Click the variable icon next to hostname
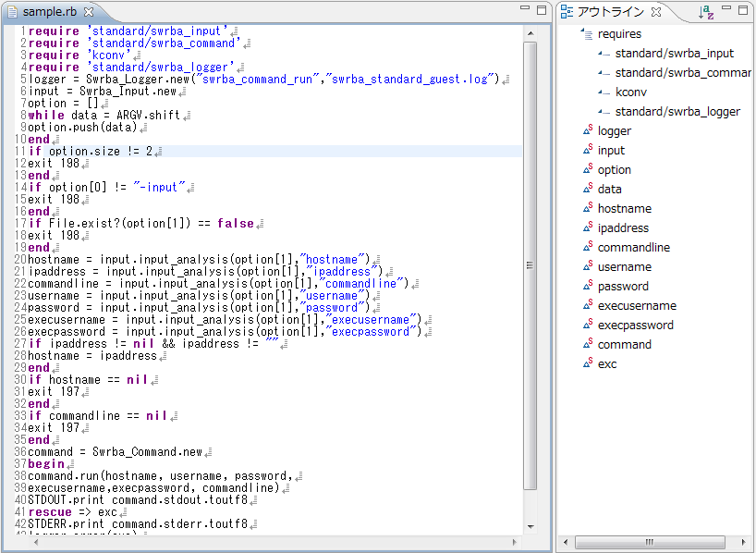The width and height of the screenshot is (756, 553). point(587,208)
